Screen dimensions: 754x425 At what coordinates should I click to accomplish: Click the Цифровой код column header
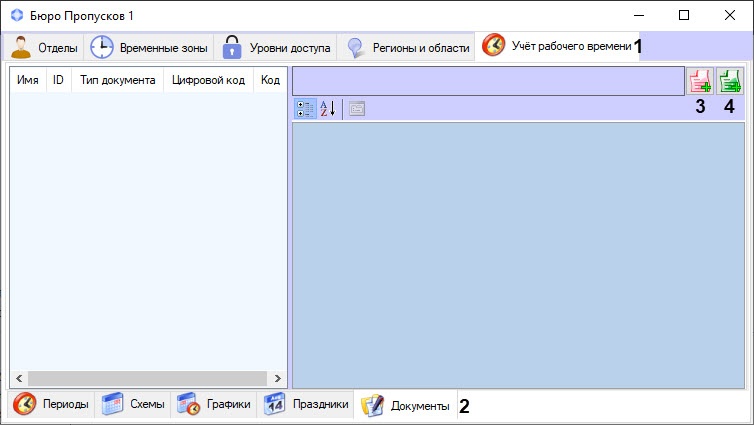coord(208,79)
